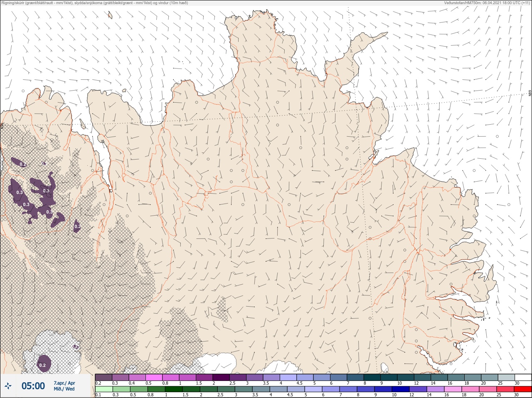532x398 pixels.
Task: Click the round 0.2 precipitation patch near the time display
Action: click(44, 363)
